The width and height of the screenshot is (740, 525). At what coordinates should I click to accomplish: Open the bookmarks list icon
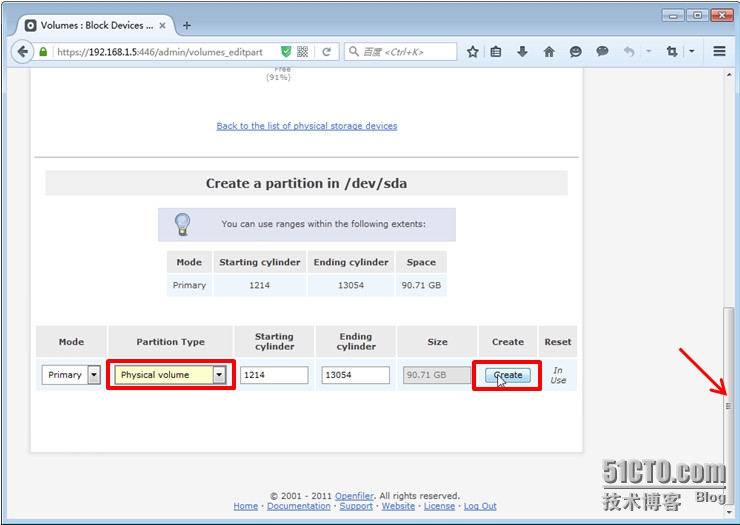[496, 51]
